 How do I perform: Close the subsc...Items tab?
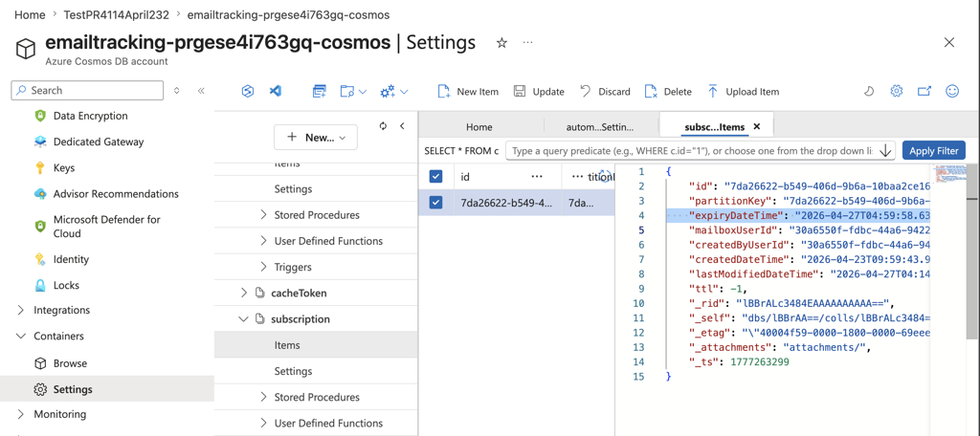tap(757, 127)
